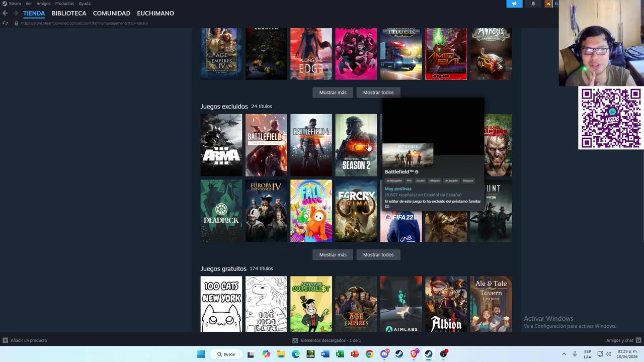Reload the page with the refresh icon
The image size is (644, 362).
5,23
